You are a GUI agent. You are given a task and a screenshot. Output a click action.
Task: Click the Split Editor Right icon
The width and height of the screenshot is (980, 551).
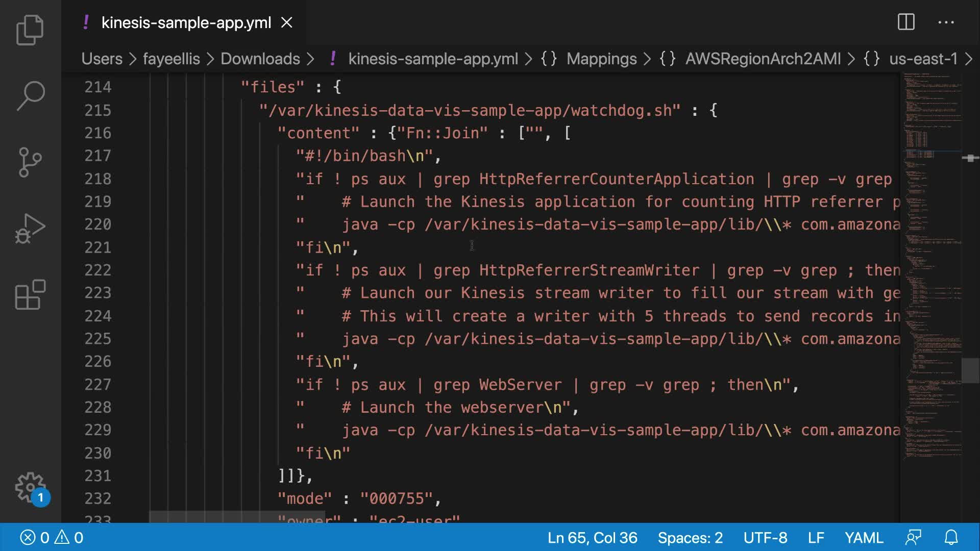click(x=906, y=22)
